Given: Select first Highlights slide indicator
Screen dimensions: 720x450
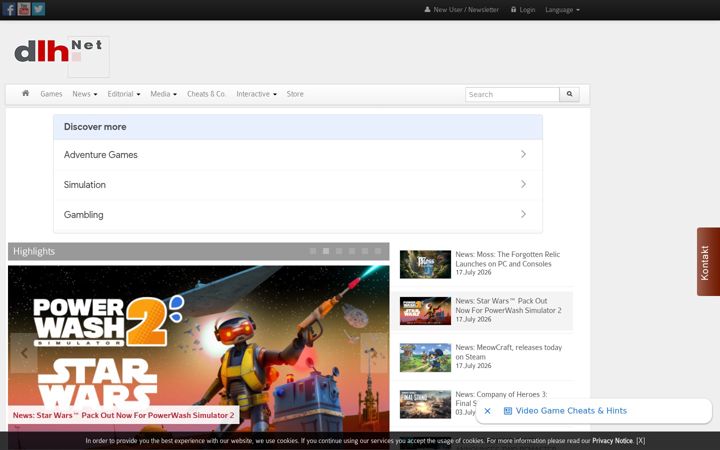Looking at the screenshot, I should 313,251.
